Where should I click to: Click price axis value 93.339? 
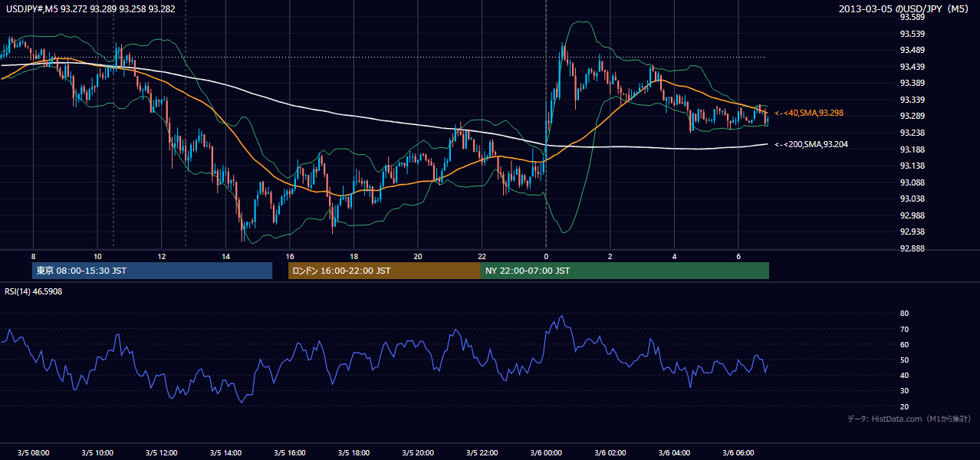(911, 100)
